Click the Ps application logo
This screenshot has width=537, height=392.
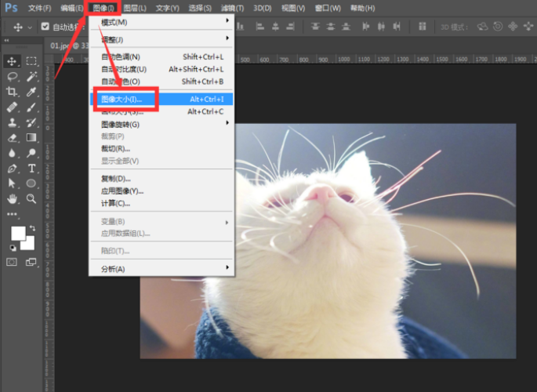click(x=11, y=8)
